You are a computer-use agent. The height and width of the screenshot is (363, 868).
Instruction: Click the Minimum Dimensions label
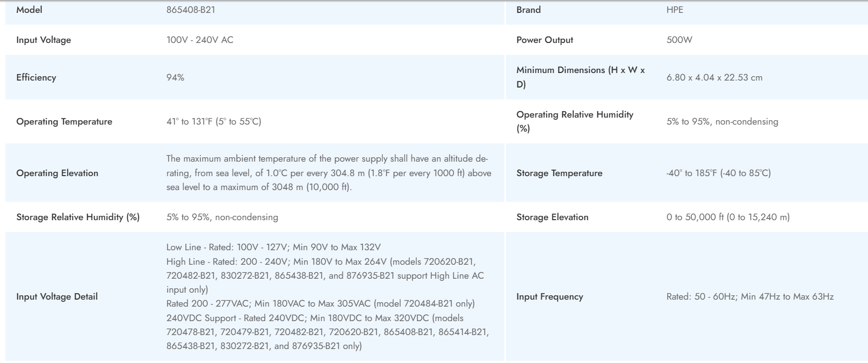(580, 77)
